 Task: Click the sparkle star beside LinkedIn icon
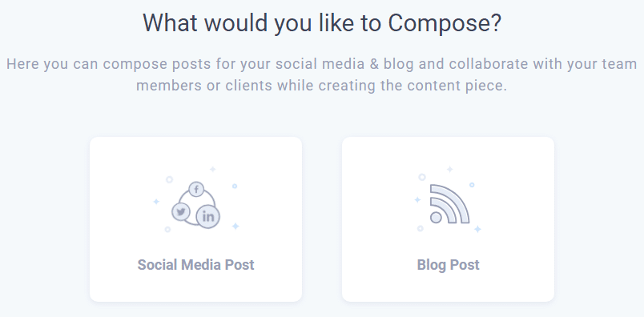coord(235,226)
